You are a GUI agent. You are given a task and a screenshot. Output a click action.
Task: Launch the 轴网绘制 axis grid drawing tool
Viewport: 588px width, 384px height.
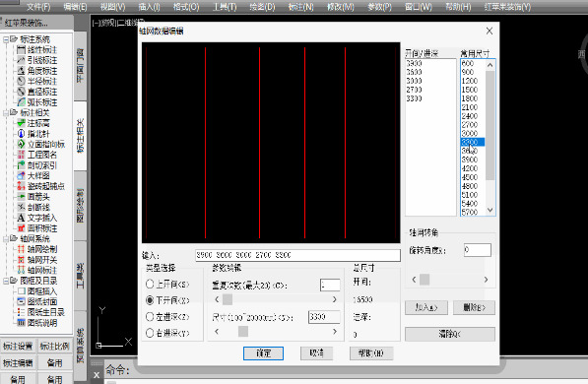21,249
